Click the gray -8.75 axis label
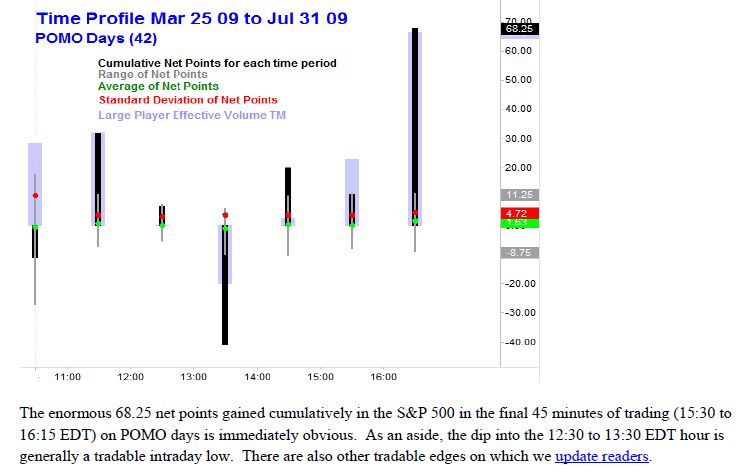This screenshot has width=748, height=473. point(519,253)
